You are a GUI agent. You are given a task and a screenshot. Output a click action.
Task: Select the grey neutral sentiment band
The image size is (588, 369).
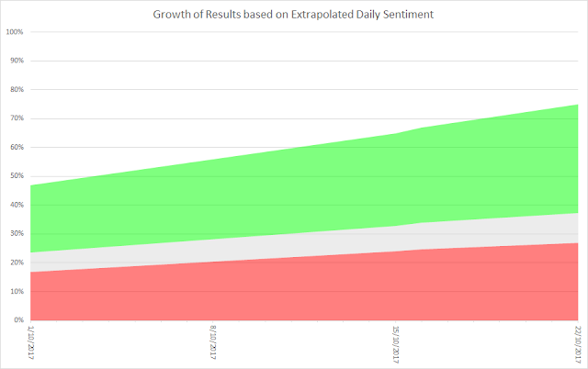pyautogui.click(x=304, y=245)
